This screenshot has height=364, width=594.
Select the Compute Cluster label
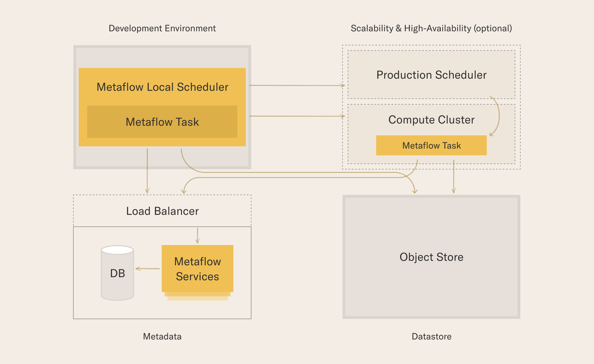(x=431, y=120)
